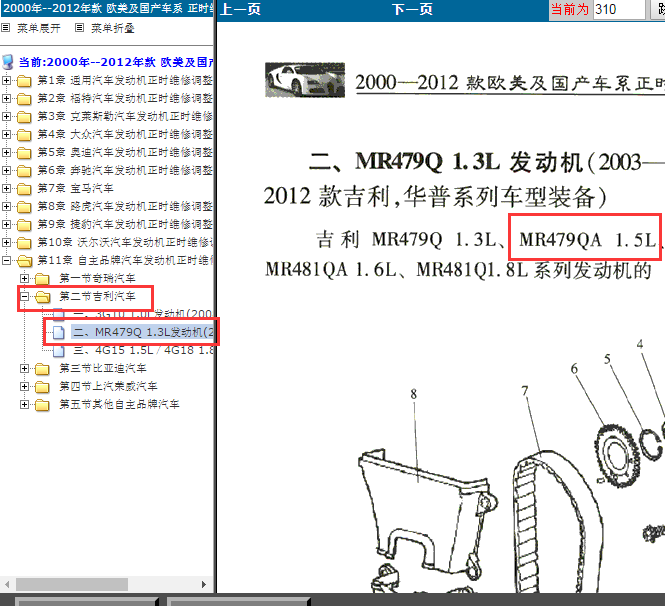The width and height of the screenshot is (665, 606).
Task: Click the icon beside 菜单折叠
Action: point(79,28)
